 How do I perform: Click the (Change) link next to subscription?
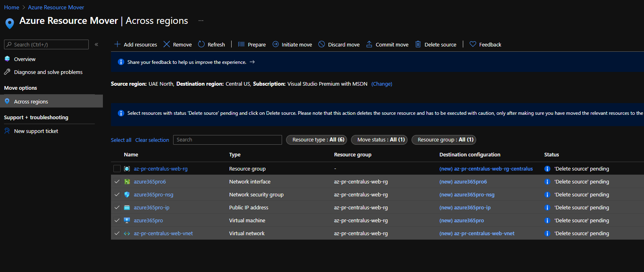click(x=382, y=84)
